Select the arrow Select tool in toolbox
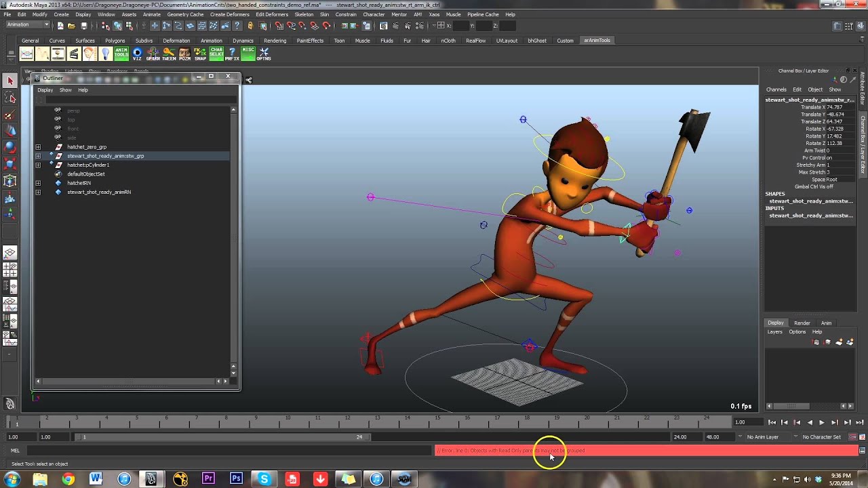Viewport: 868px width, 488px height. (x=10, y=81)
